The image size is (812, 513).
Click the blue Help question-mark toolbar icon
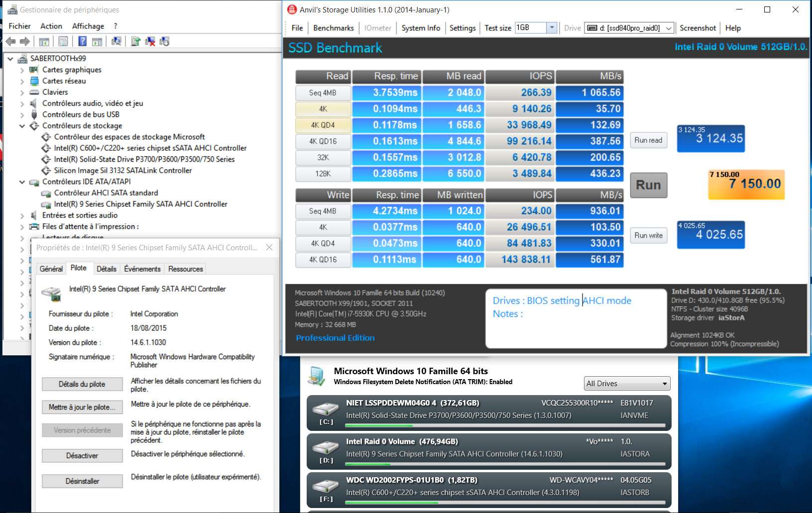(x=83, y=41)
